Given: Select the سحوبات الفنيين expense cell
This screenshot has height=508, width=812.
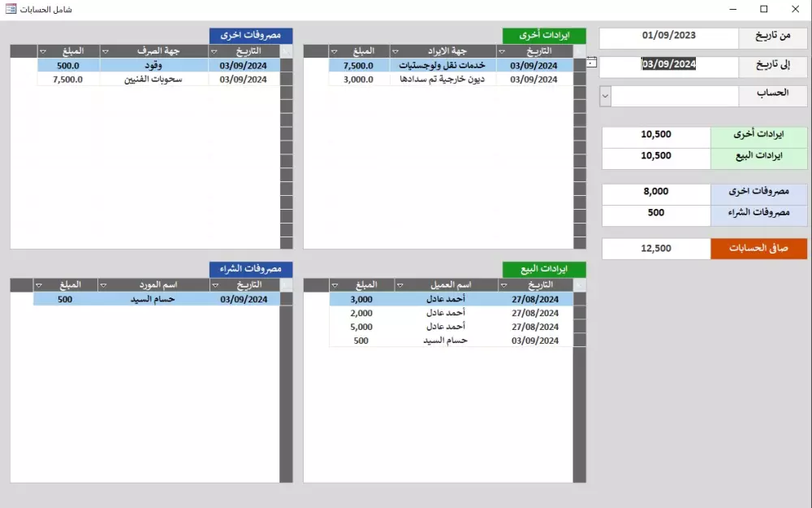Looking at the screenshot, I should [x=153, y=80].
